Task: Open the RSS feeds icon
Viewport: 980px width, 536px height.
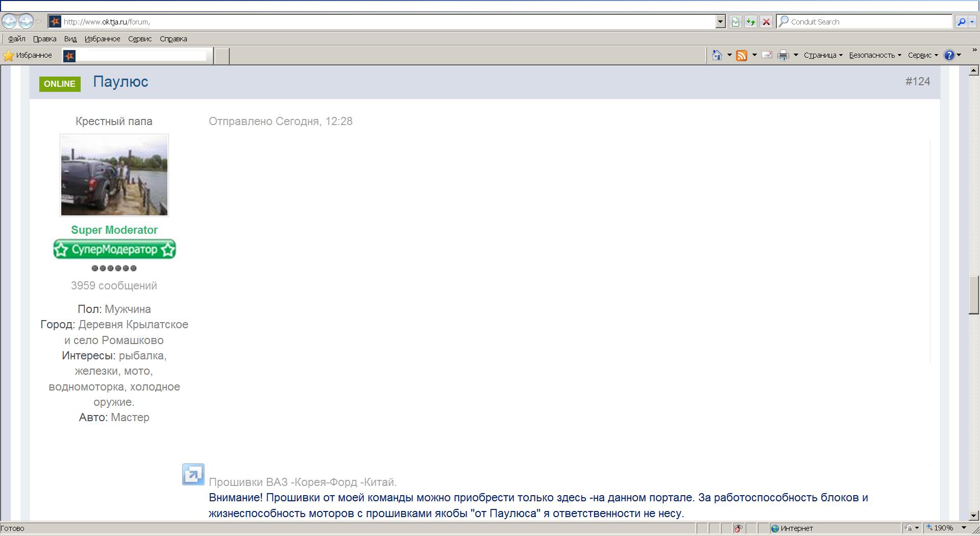Action: coord(742,55)
